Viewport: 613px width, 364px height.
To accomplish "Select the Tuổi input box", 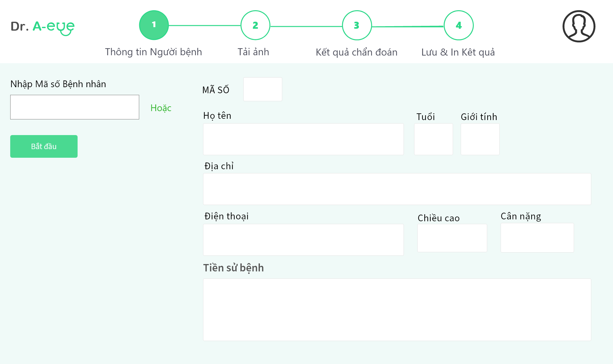I will coord(433,139).
